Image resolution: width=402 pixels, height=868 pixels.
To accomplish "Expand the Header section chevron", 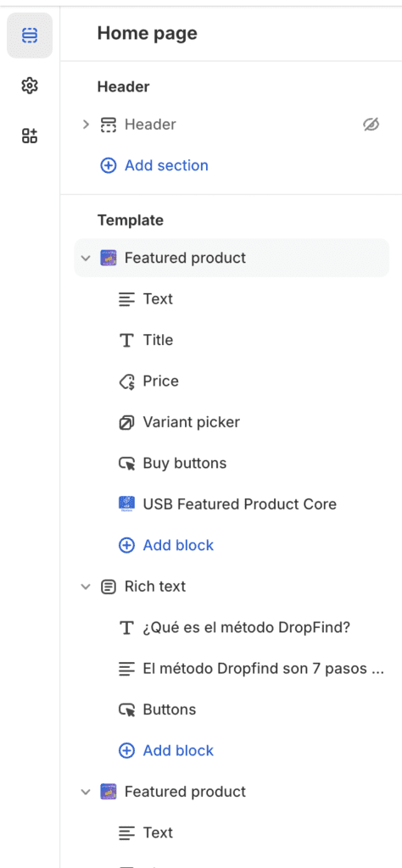I will 86,125.
